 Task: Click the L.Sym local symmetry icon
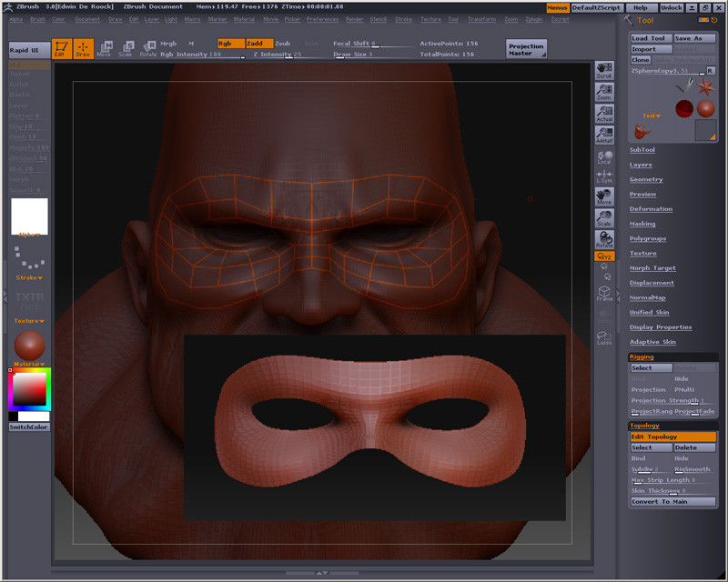coord(604,176)
